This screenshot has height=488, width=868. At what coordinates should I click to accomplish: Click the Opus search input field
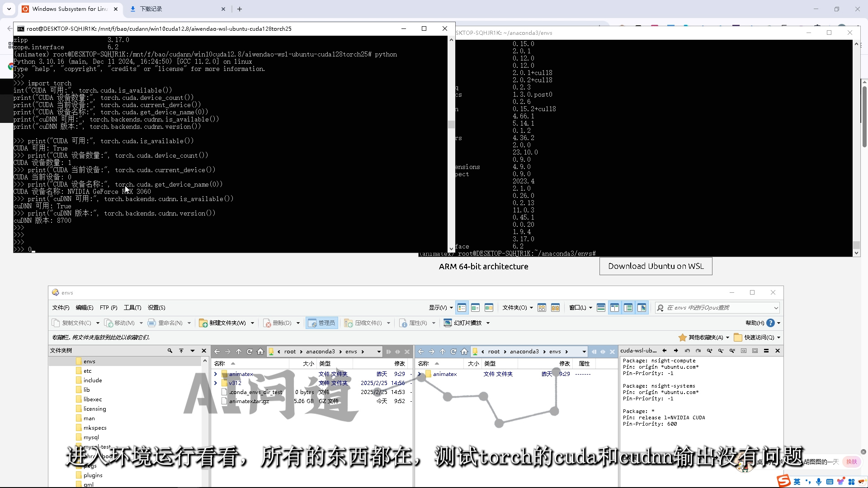coord(719,308)
